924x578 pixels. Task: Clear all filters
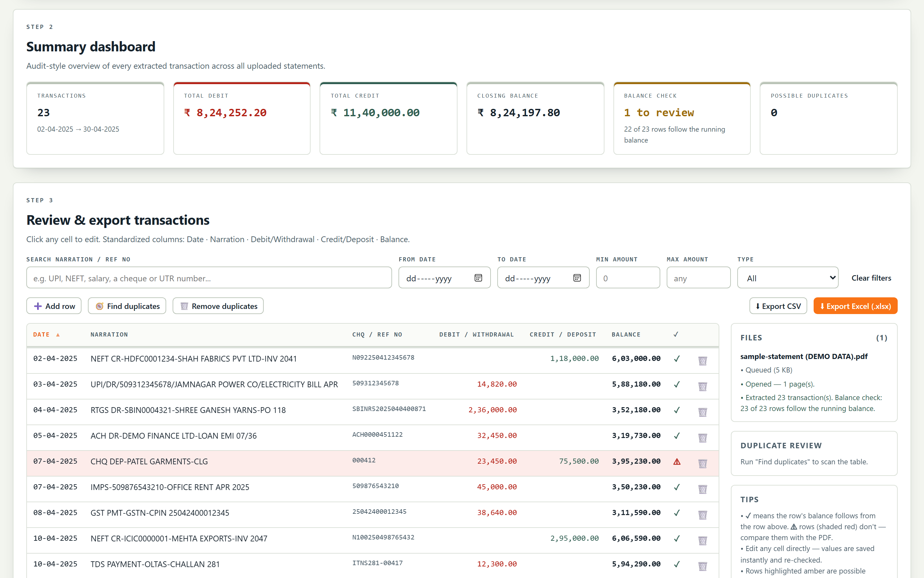pos(871,278)
